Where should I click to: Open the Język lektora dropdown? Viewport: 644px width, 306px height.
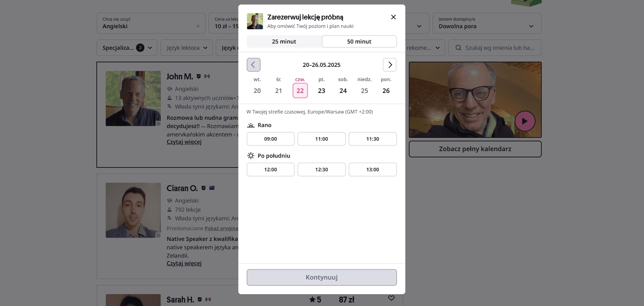point(187,48)
